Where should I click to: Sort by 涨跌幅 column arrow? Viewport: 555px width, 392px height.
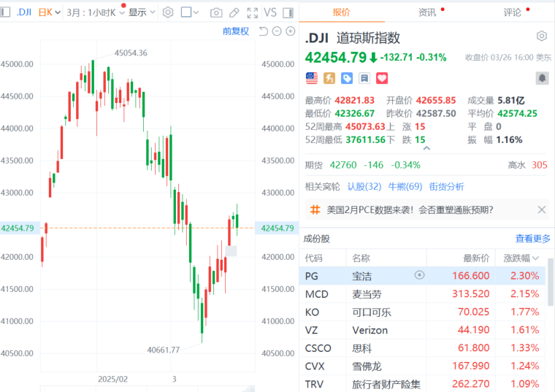pos(535,258)
